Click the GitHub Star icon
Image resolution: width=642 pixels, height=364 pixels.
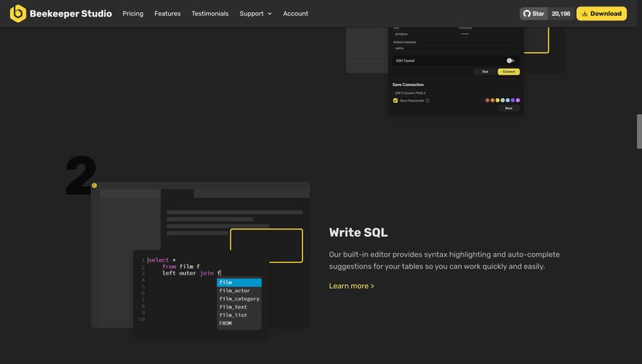(x=527, y=14)
